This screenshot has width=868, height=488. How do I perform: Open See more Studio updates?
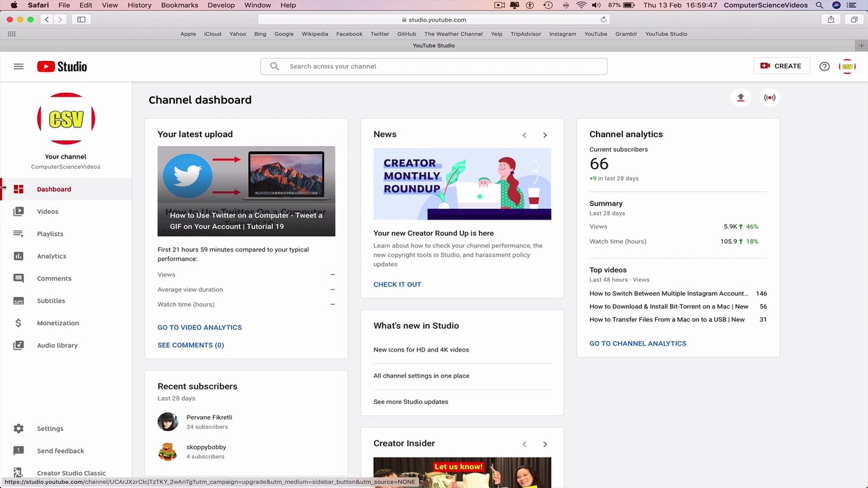(411, 402)
